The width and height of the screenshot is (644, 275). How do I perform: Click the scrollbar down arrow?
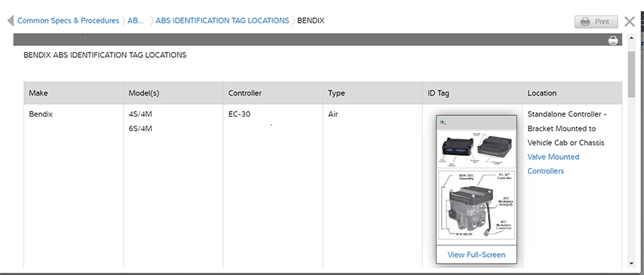click(631, 264)
